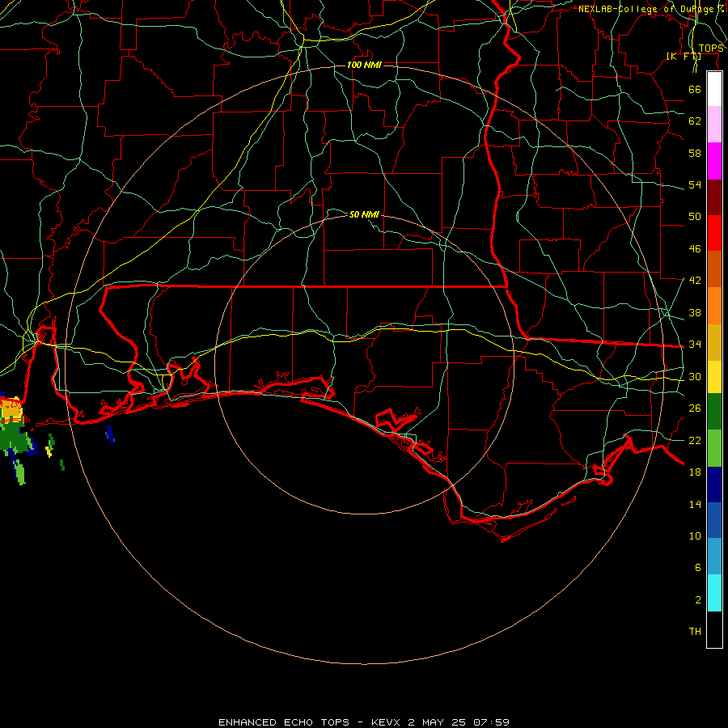Click the '100 NMI' range ring label
728x728 pixels.
pos(364,65)
